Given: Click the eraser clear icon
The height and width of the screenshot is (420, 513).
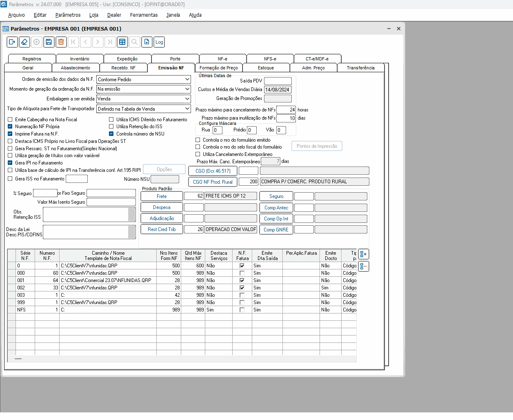Looking at the screenshot, I should (24, 42).
